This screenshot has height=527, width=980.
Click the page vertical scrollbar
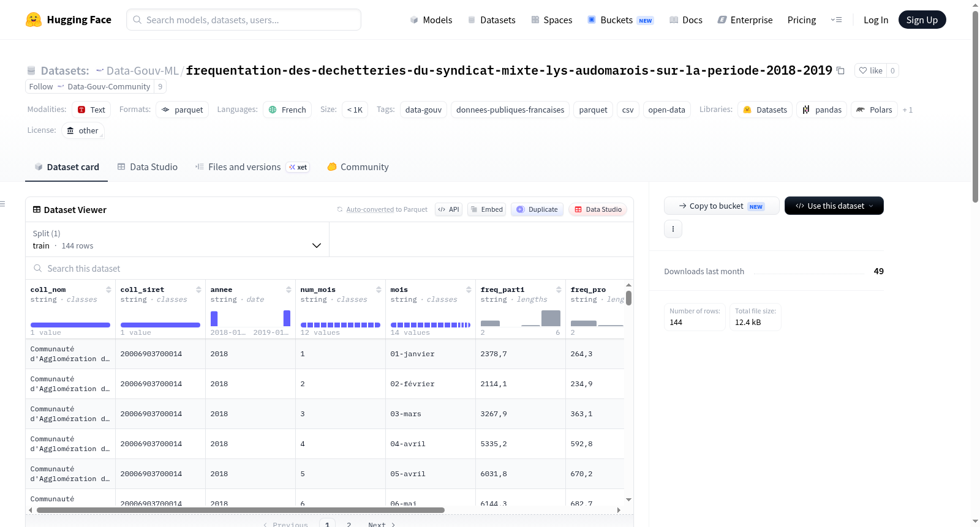[975, 107]
